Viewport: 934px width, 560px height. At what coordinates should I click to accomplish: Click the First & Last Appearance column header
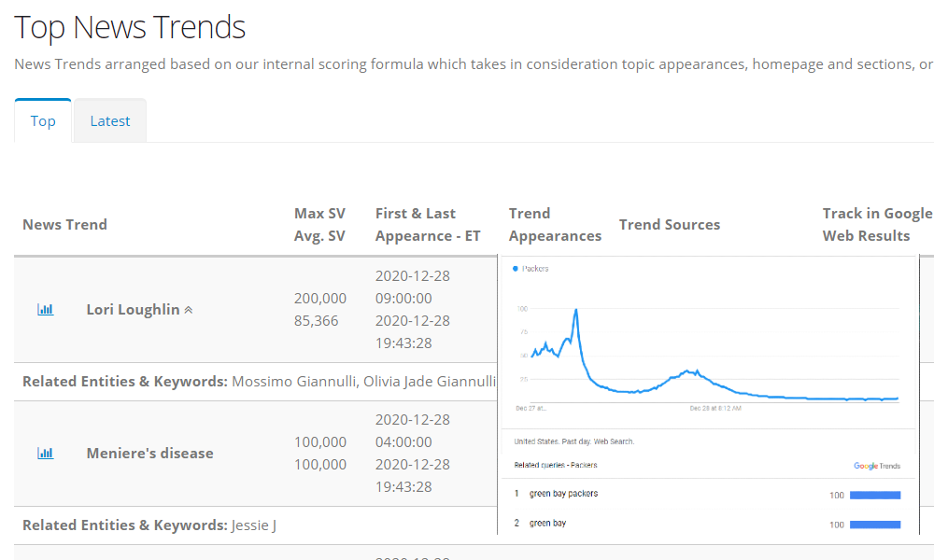tap(428, 225)
